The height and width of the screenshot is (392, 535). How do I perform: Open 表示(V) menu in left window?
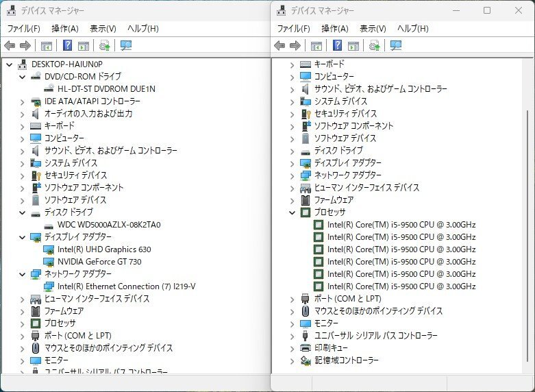(x=103, y=28)
